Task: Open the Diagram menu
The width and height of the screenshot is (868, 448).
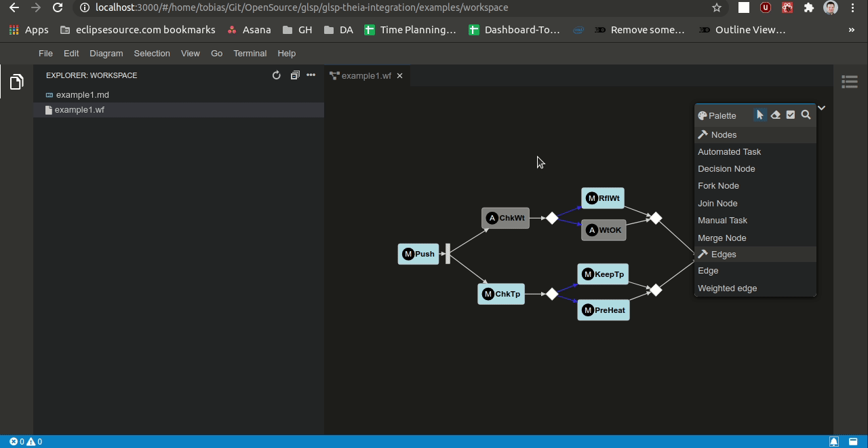Action: tap(106, 53)
